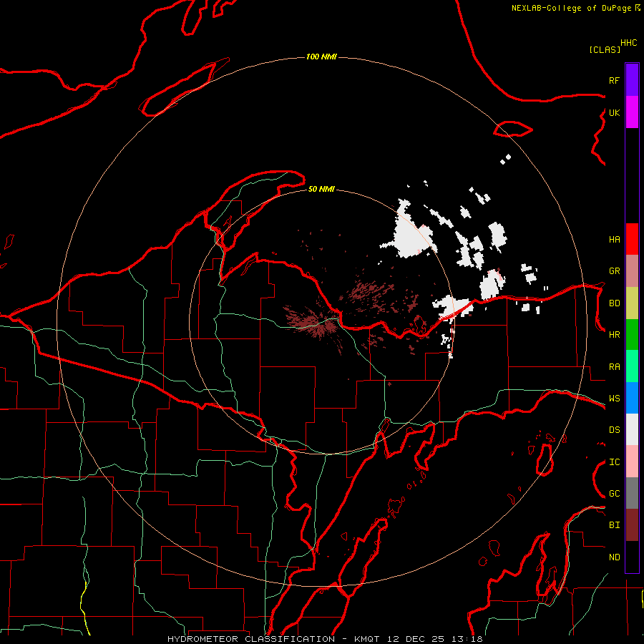
Task: Click the 'HHC' product label
Action: coord(629,43)
